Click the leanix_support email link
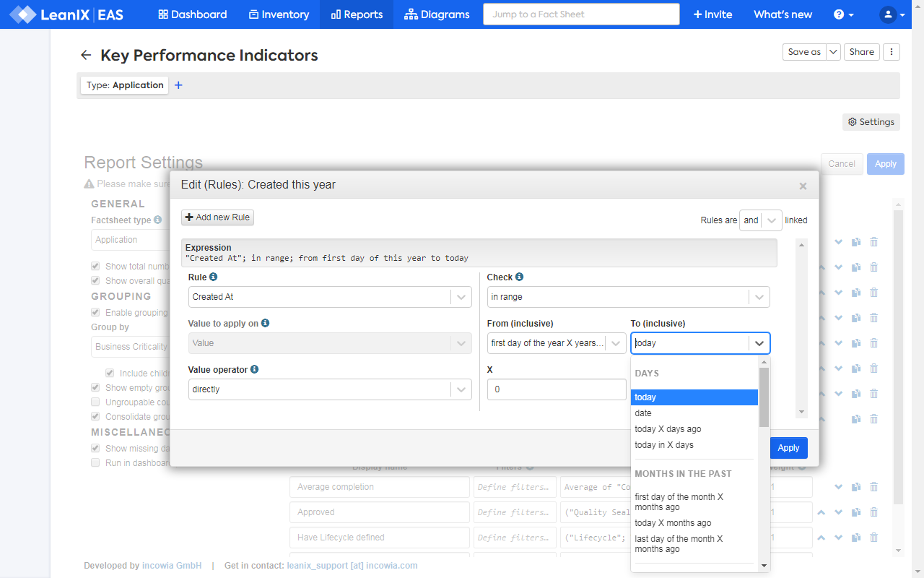 coord(352,566)
